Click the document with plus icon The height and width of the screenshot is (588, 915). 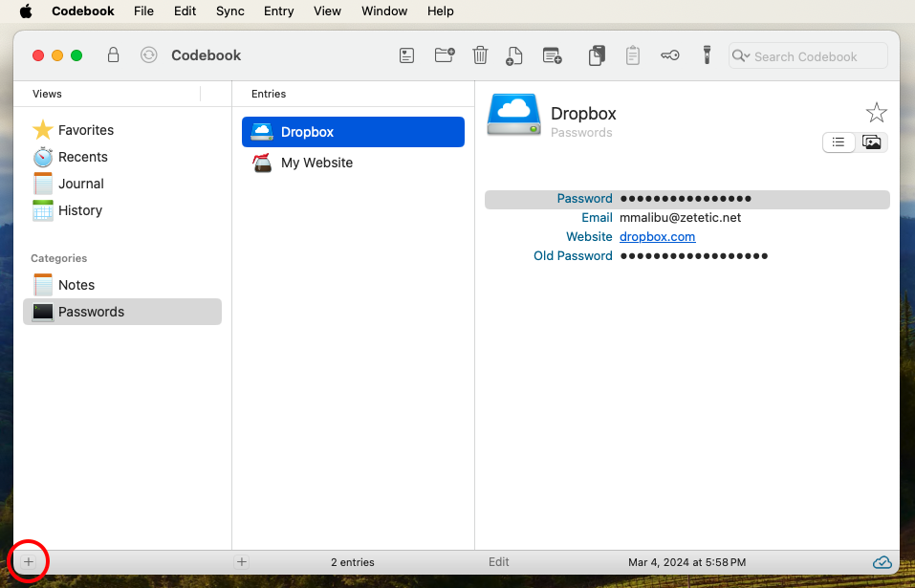(514, 56)
